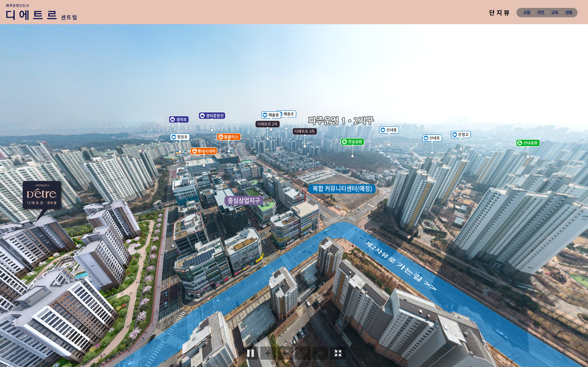Select the 산내초 school marker
The height and width of the screenshot is (367, 588).
coord(432,138)
